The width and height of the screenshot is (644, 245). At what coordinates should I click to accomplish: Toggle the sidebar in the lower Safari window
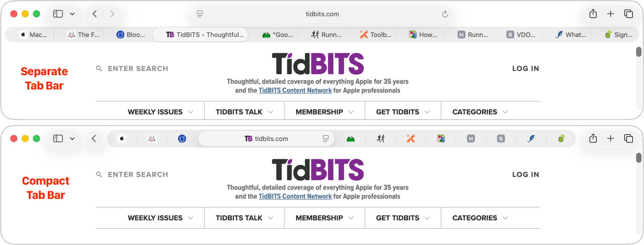pos(58,139)
